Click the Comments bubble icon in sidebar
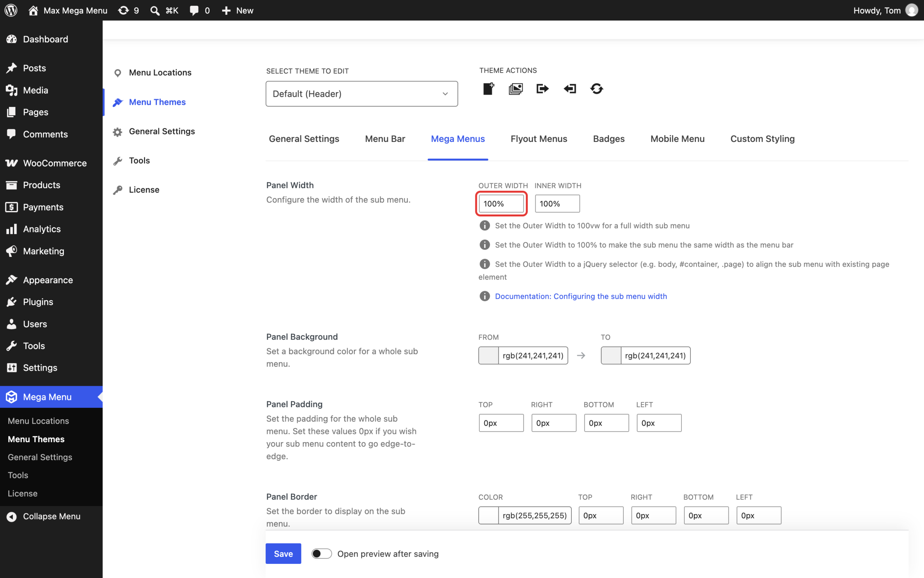This screenshot has height=578, width=924. pos(12,134)
